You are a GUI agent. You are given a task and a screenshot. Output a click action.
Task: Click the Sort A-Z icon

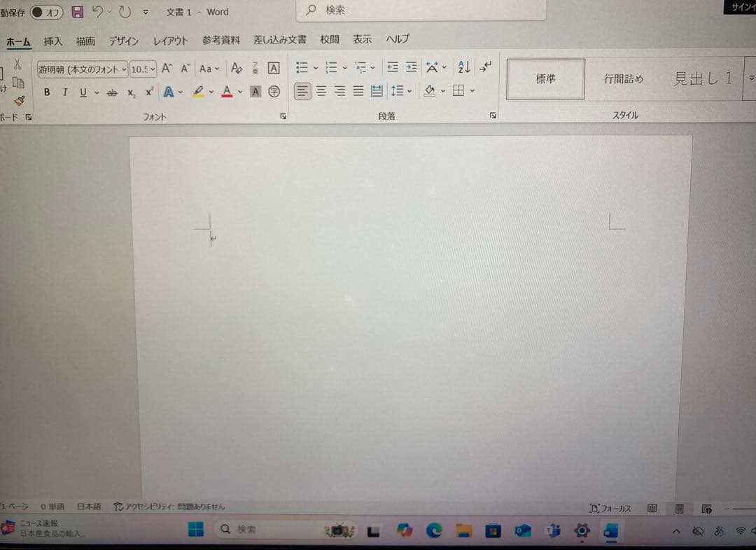(463, 67)
